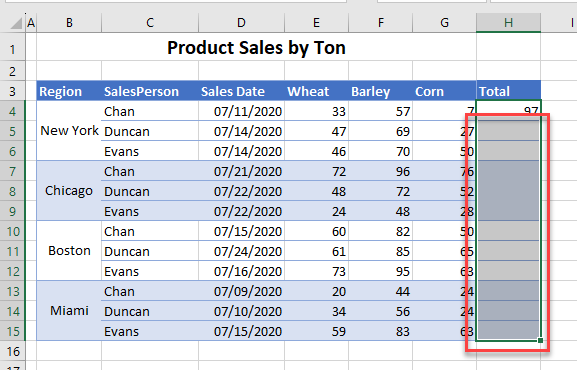Screen dimensions: 577x370
Task: Click the SalesPerson header cell
Action: (150, 91)
